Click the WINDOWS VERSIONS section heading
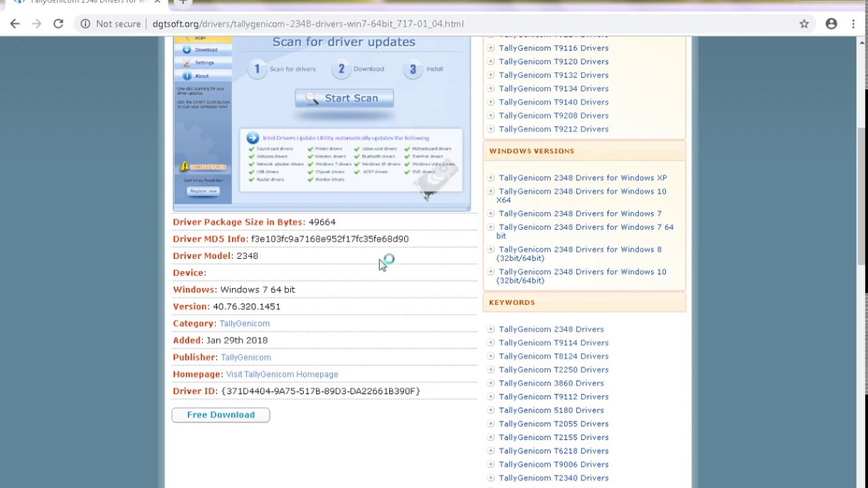Viewport: 868px width, 488px height. tap(532, 151)
